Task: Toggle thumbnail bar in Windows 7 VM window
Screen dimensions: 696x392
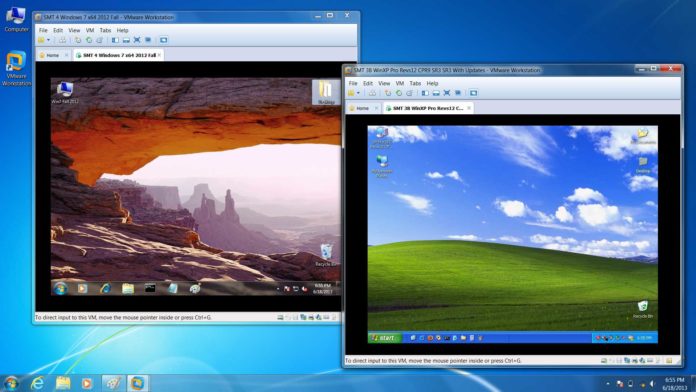Action: coord(126,40)
